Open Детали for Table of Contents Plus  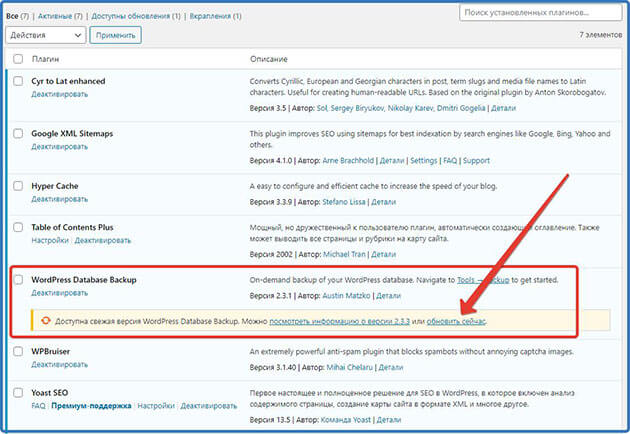[383, 254]
